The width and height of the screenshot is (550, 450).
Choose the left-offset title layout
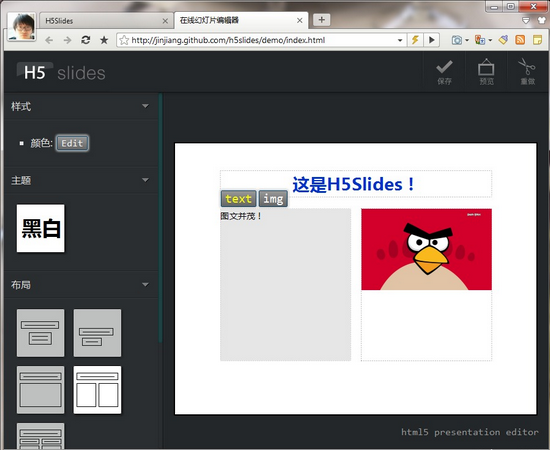[x=98, y=333]
